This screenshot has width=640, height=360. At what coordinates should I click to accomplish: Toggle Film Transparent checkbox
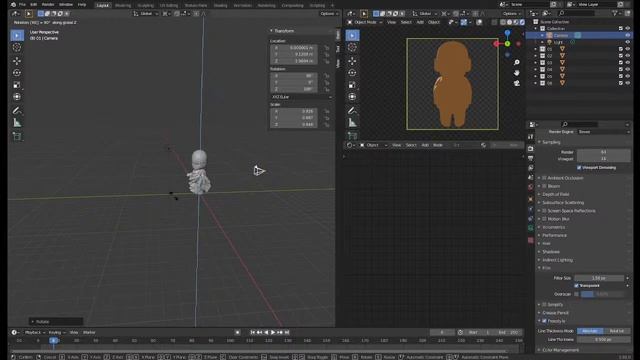(x=576, y=286)
